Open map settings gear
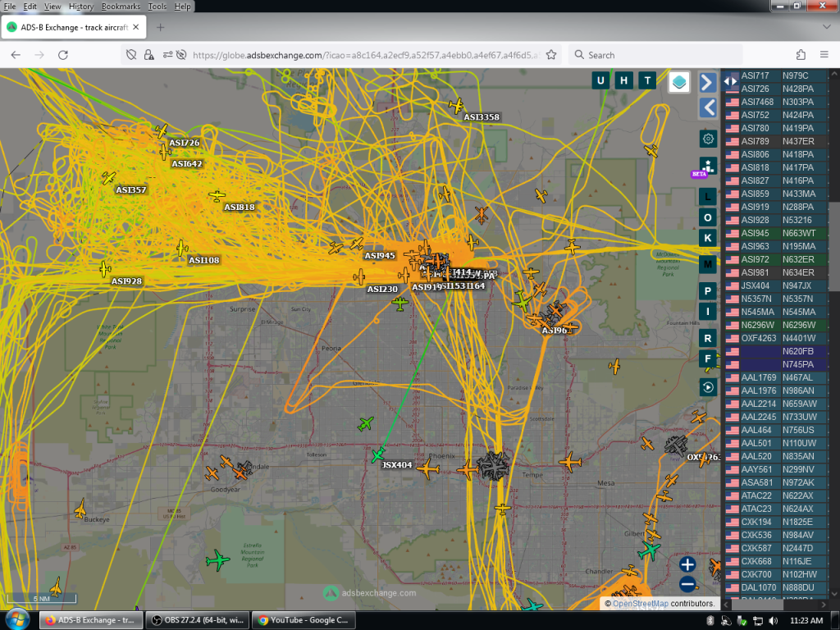 [708, 139]
